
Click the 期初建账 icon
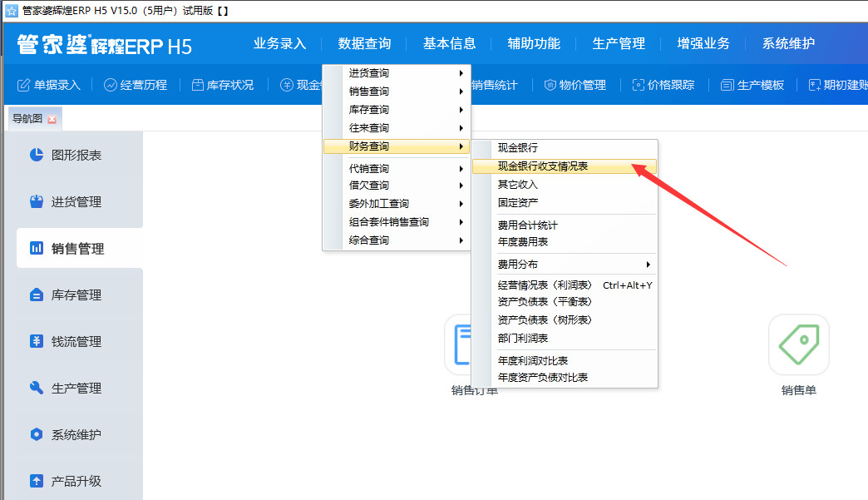click(x=814, y=85)
